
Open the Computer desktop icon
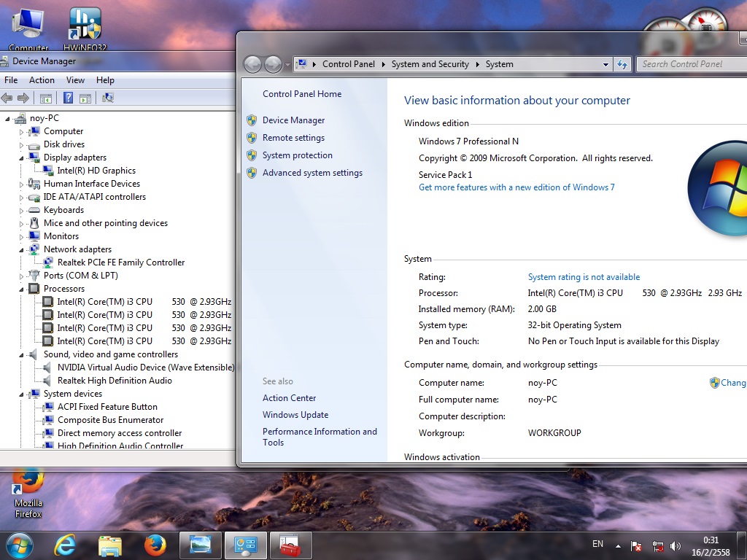click(x=28, y=28)
